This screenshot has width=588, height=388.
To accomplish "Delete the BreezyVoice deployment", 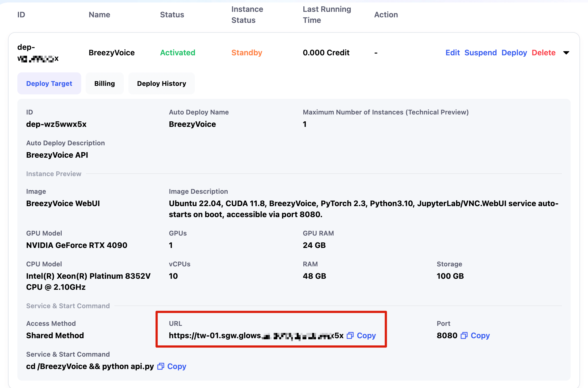I will tap(543, 53).
